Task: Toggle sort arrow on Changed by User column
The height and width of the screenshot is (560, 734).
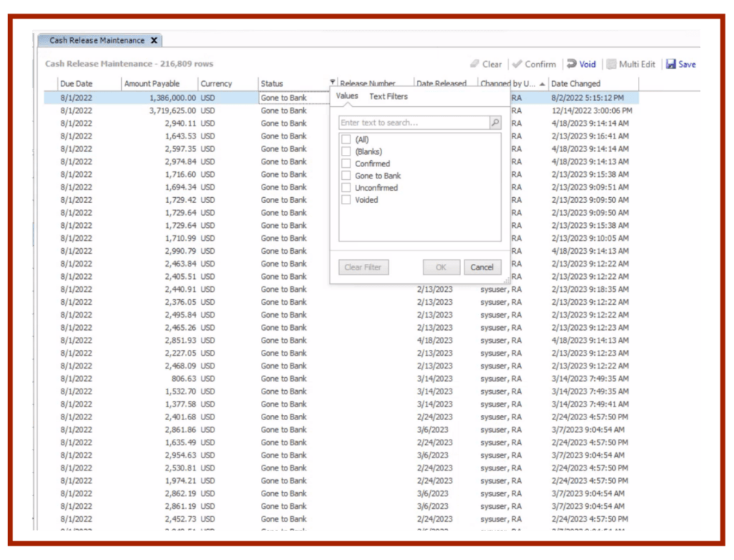Action: tap(542, 84)
